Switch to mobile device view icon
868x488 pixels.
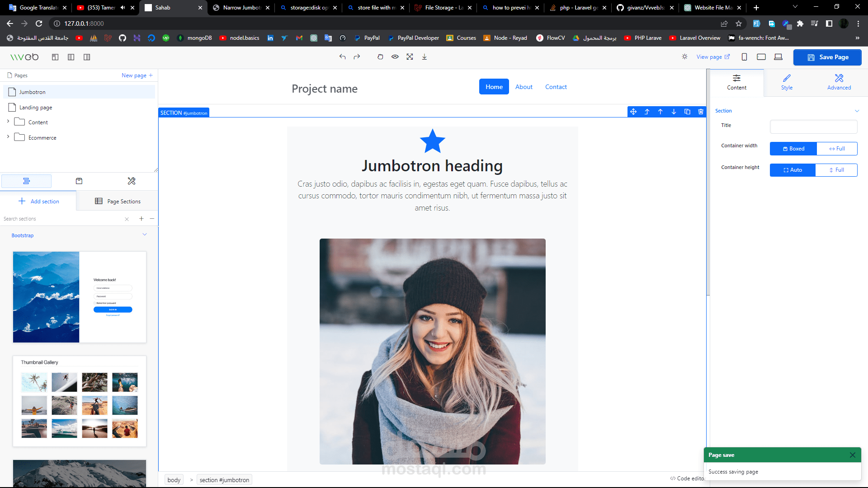(744, 57)
